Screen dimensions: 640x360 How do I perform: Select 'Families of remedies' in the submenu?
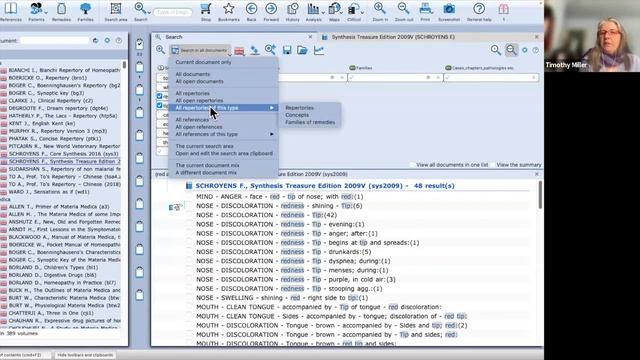pos(310,122)
